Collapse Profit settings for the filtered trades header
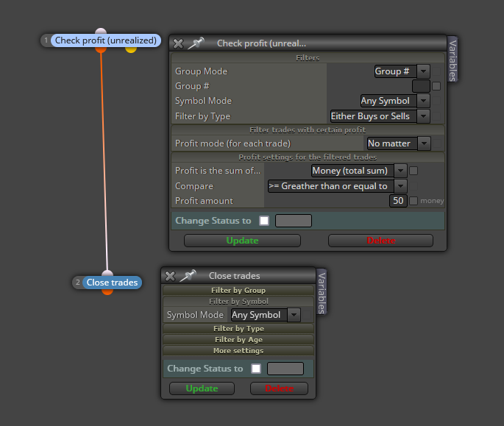Viewport: 504px width, 426px height. tap(308, 157)
